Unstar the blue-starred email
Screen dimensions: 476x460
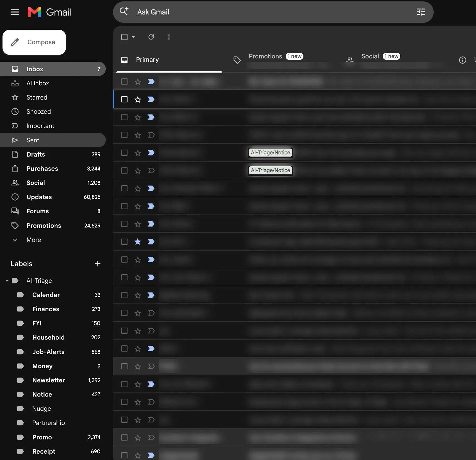(138, 242)
